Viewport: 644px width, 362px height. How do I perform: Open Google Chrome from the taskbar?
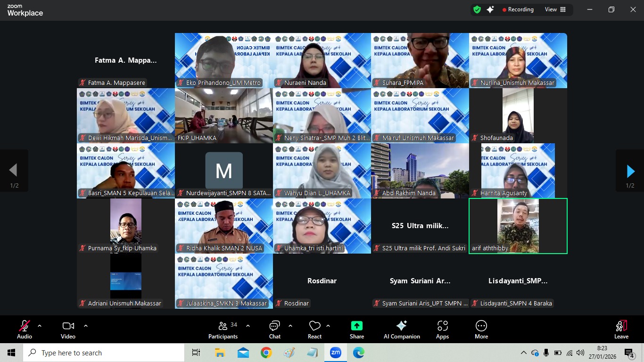tap(266, 353)
